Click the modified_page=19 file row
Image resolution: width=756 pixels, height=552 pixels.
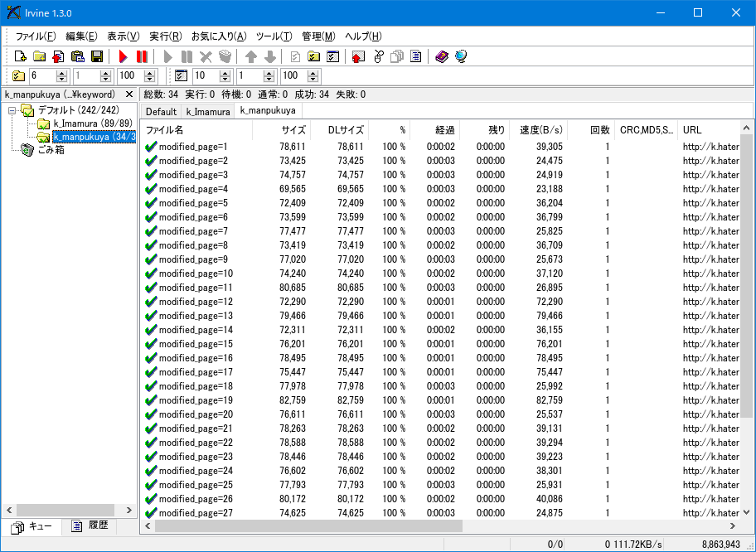pyautogui.click(x=440, y=400)
